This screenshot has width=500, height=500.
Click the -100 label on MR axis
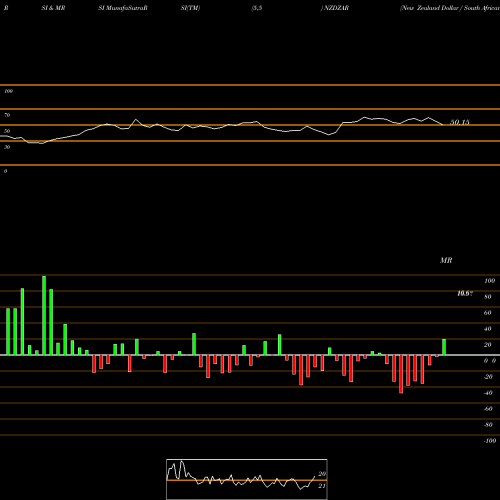pyautogui.click(x=490, y=441)
